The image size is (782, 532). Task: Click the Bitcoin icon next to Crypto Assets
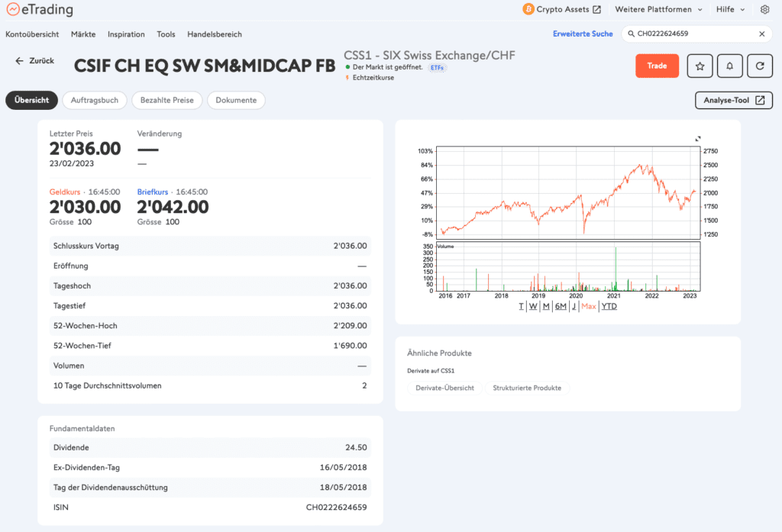coord(528,9)
